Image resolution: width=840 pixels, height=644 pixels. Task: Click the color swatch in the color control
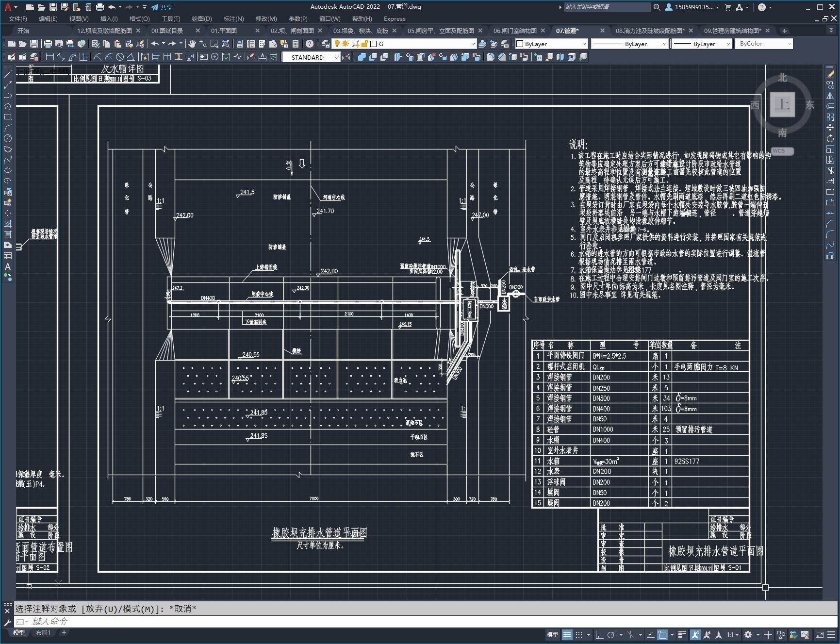point(520,44)
